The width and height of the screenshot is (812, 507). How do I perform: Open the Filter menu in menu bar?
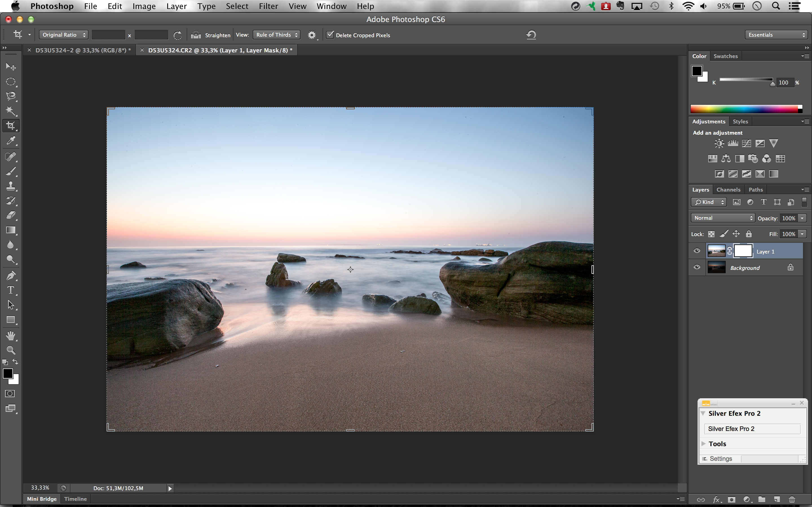tap(267, 6)
